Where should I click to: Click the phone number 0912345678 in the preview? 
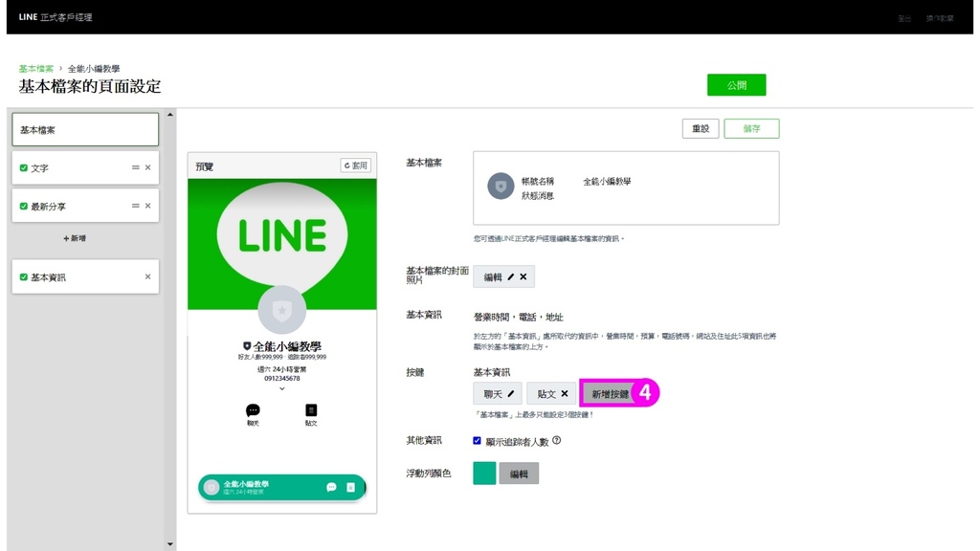coord(282,379)
